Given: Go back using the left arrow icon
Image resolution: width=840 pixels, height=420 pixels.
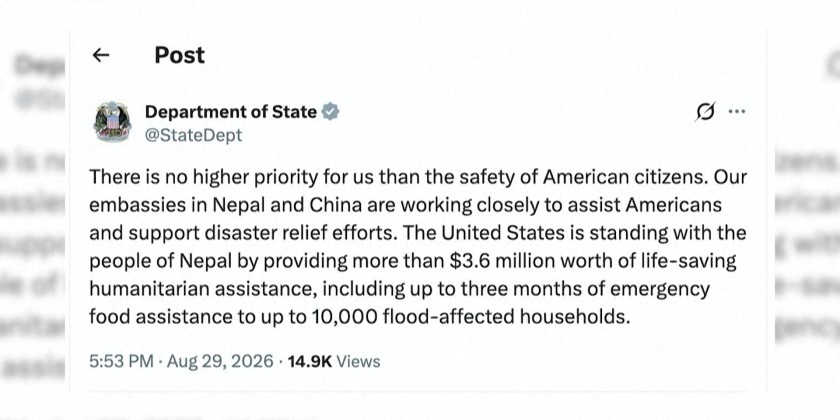Looking at the screenshot, I should 101,55.
